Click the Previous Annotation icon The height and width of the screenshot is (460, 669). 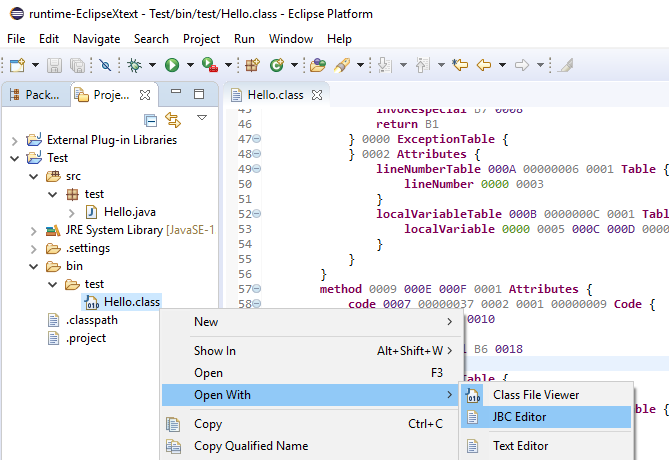click(x=422, y=65)
